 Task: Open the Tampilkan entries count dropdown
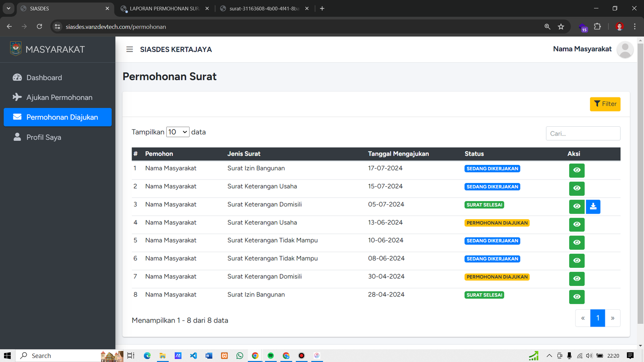(178, 132)
